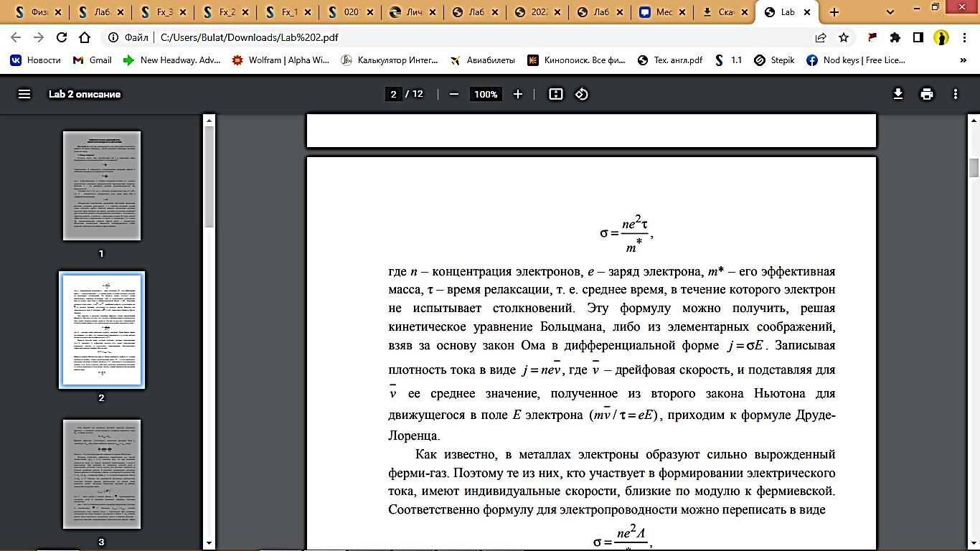This screenshot has height=551, width=980.
Task: Zoom out with the minus button
Action: (453, 94)
